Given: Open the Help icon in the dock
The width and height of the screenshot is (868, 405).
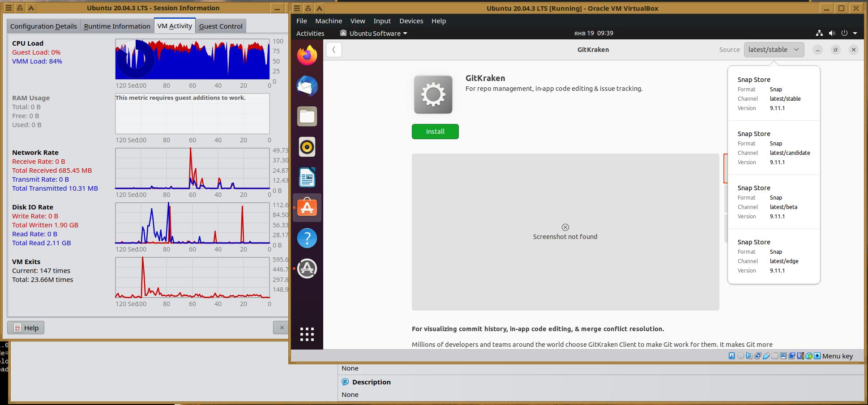Looking at the screenshot, I should tap(307, 238).
